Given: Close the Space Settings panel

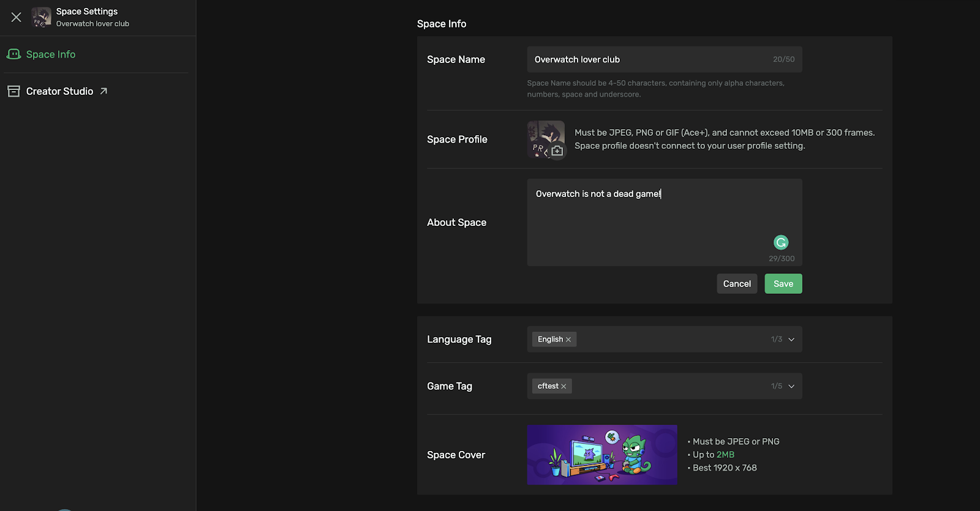Looking at the screenshot, I should (17, 17).
